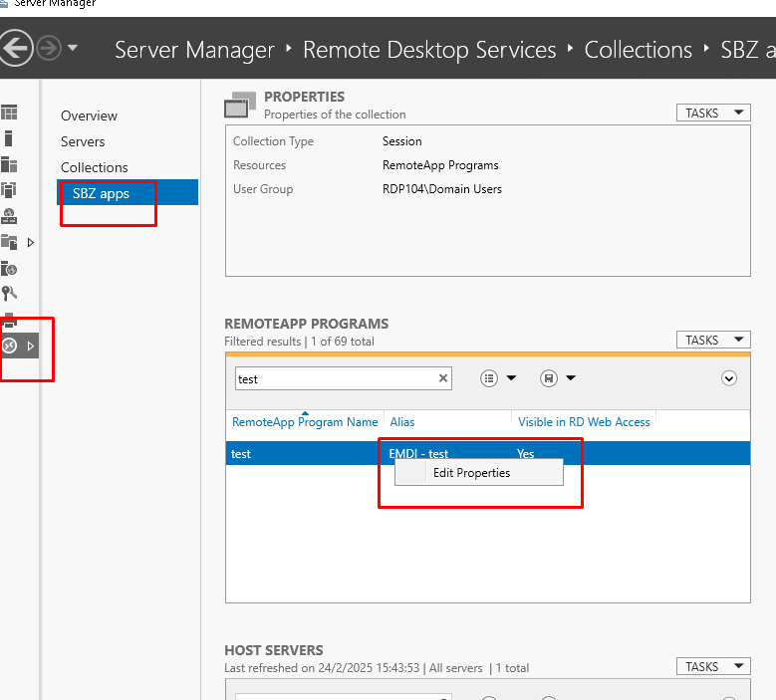Open the TASKS dropdown for Host Servers
The image size is (776, 700).
point(713,666)
